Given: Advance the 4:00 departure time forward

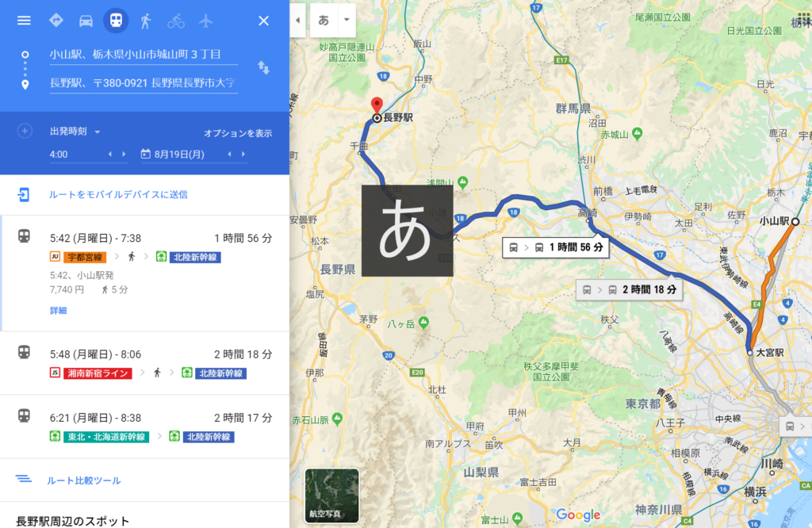Looking at the screenshot, I should [124, 155].
